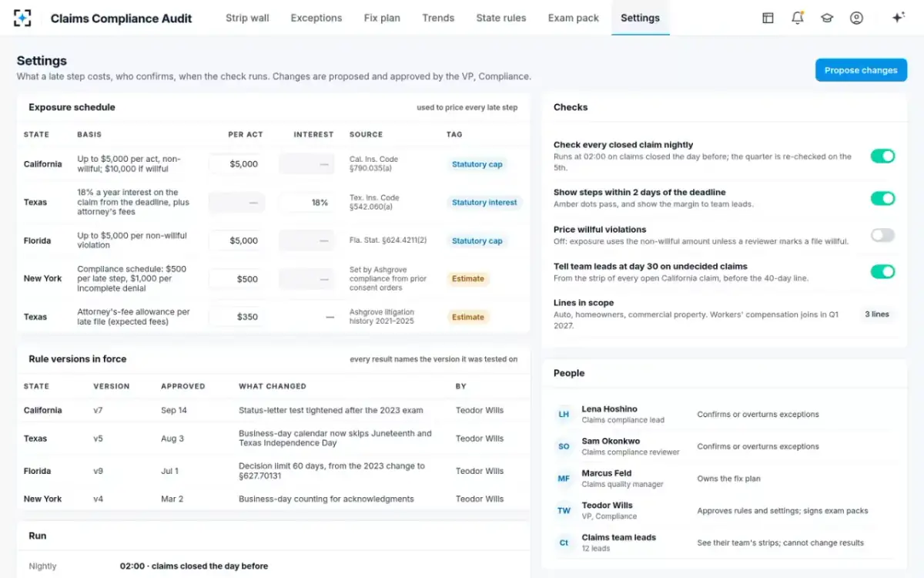Click the New York v4 version cell
The height and width of the screenshot is (578, 924).
point(99,499)
